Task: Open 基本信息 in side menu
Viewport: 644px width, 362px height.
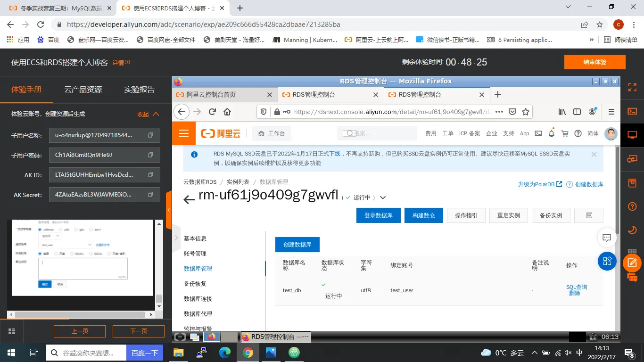Action: pos(195,239)
